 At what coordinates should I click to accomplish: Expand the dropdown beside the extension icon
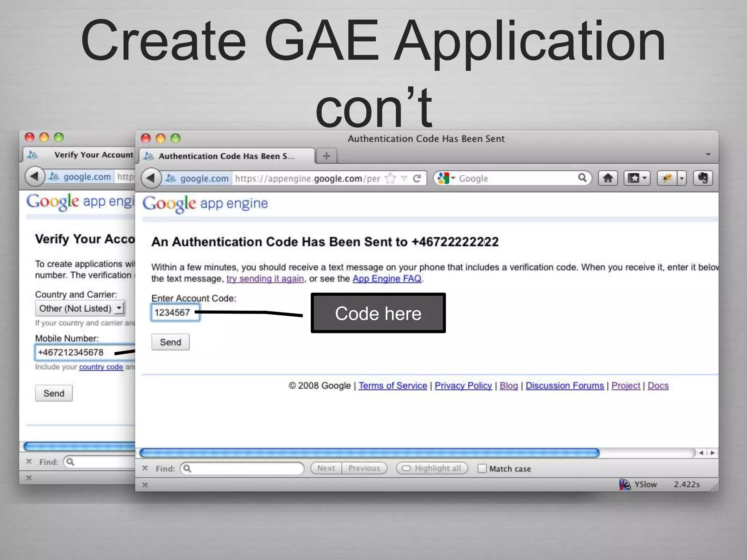point(682,178)
